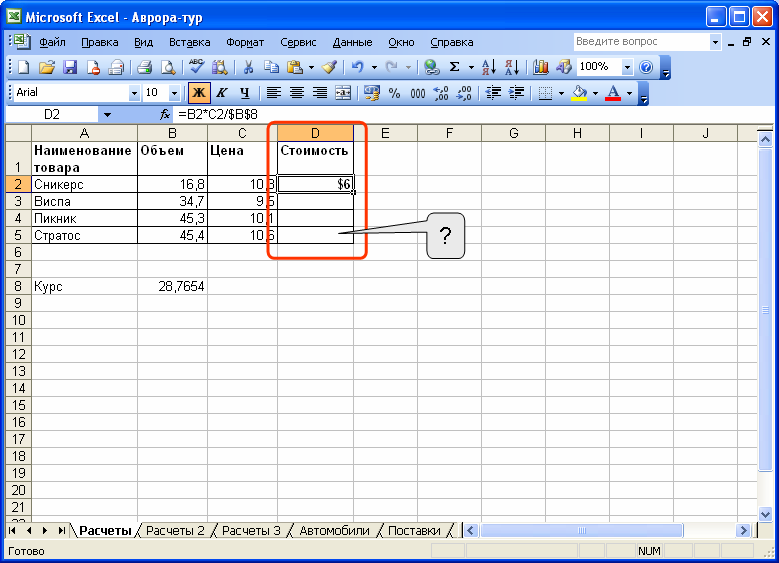779x563 pixels.
Task: Paste with the clipboard icon
Action: pos(295,67)
